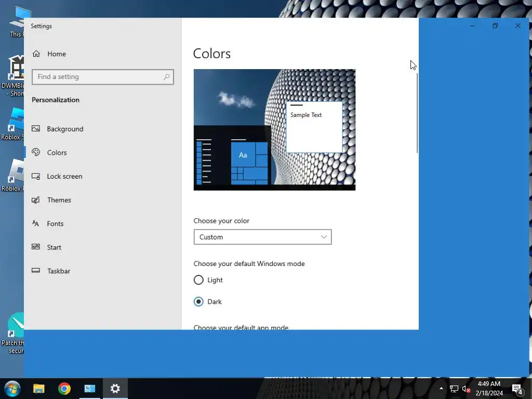Image resolution: width=532 pixels, height=399 pixels.
Task: Go to Themes settings
Action: pos(102,200)
